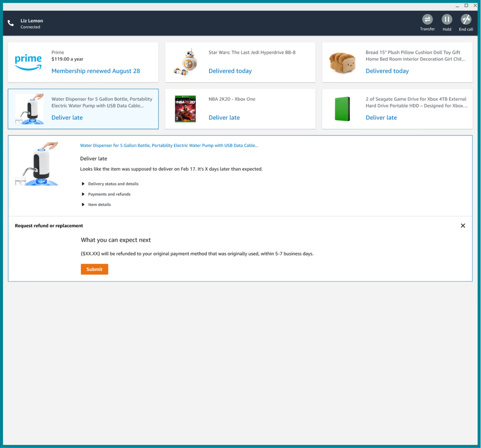
Task: Maximize the application window
Action: click(x=466, y=6)
